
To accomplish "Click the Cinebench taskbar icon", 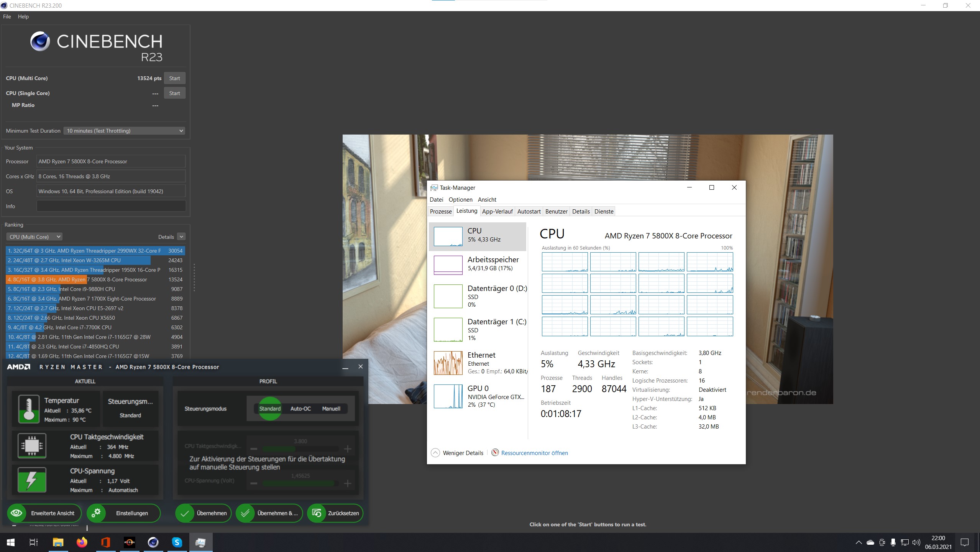I will click(x=153, y=542).
